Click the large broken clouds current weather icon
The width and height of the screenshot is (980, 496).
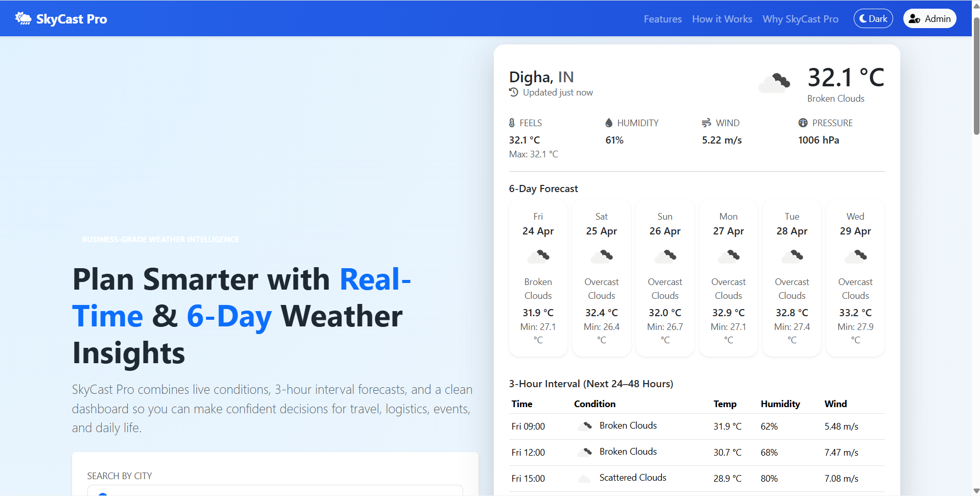(774, 82)
